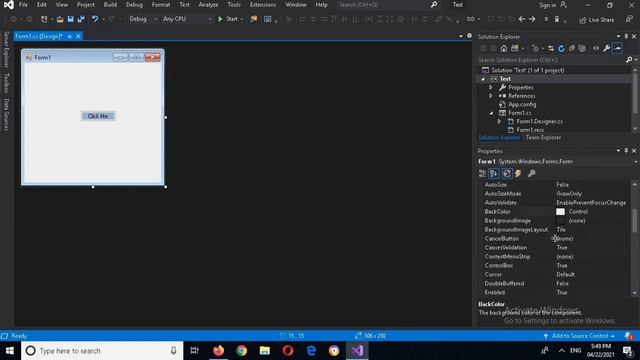Start debugging with the green Start button
The height and width of the screenshot is (360, 640).
coord(228,19)
